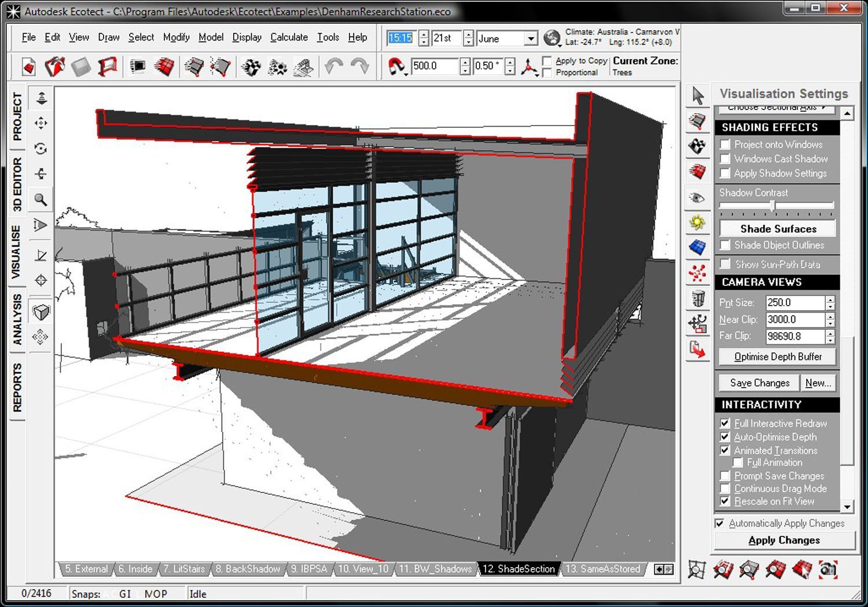
Task: Select the pan view tool with four arrows
Action: click(41, 123)
